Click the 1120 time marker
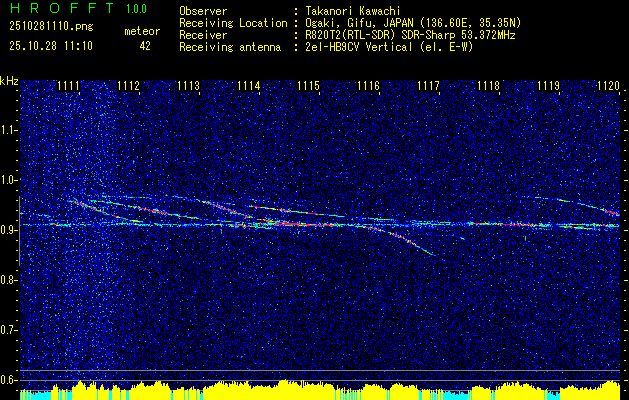This screenshot has height=400, width=629. [609, 86]
